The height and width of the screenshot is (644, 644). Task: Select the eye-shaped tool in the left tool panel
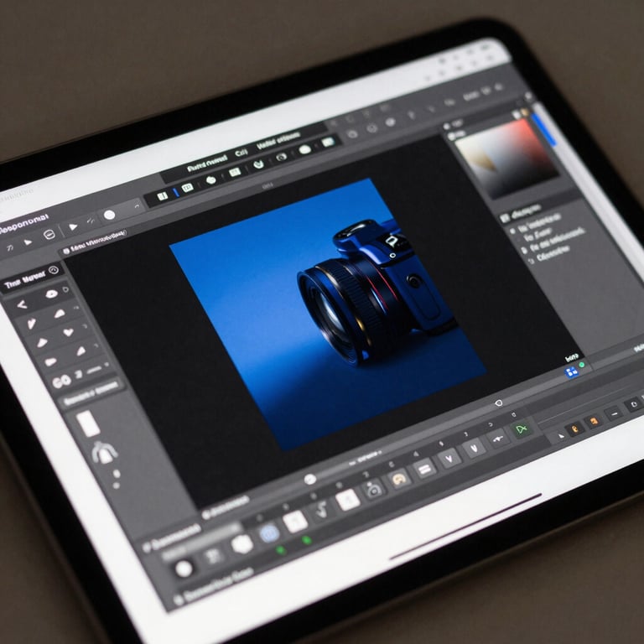click(x=51, y=293)
